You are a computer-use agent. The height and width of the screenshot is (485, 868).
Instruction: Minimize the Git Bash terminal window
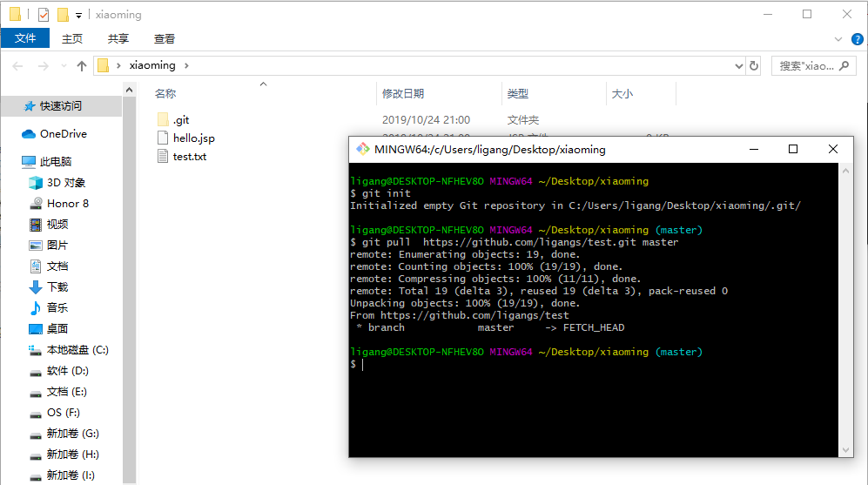753,149
